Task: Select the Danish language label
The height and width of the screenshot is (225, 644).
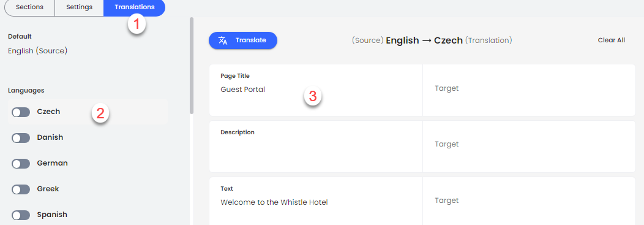Action: 50,137
